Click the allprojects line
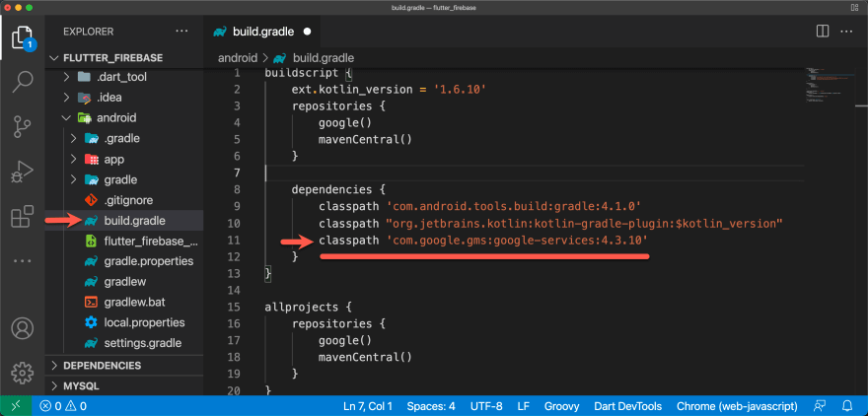 point(309,307)
